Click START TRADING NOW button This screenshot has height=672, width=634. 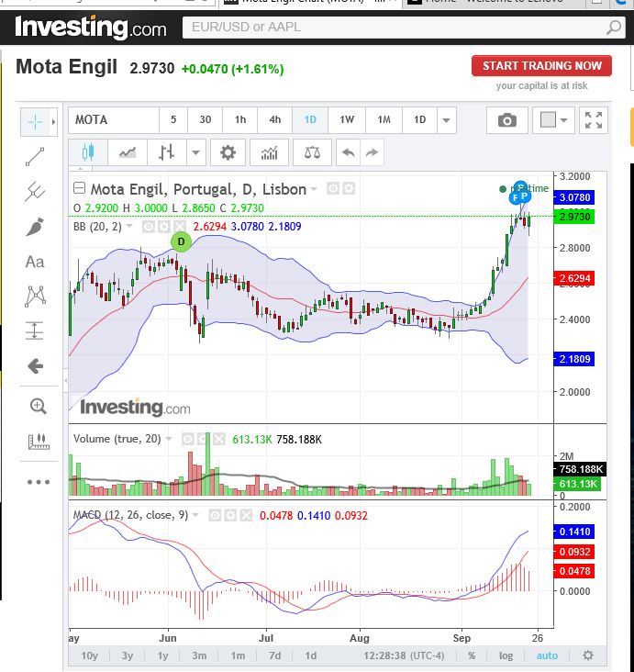[541, 65]
